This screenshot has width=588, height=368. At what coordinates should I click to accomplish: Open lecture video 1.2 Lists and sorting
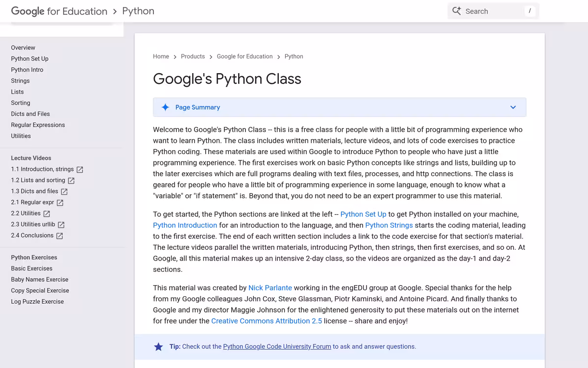38,180
